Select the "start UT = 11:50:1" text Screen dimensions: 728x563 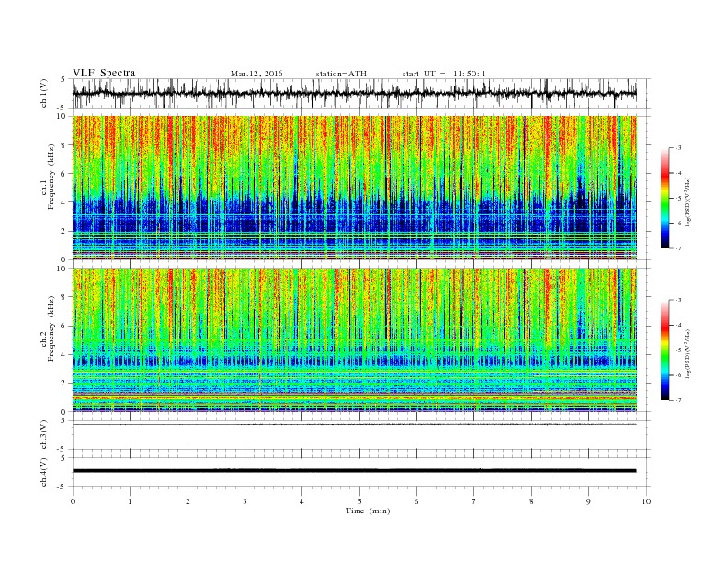tap(444, 74)
